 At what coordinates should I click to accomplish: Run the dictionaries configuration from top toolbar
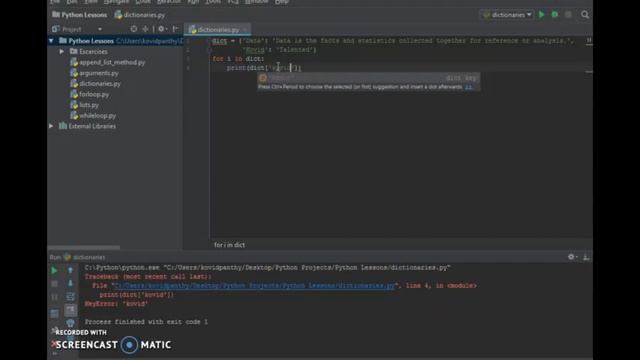pyautogui.click(x=542, y=15)
